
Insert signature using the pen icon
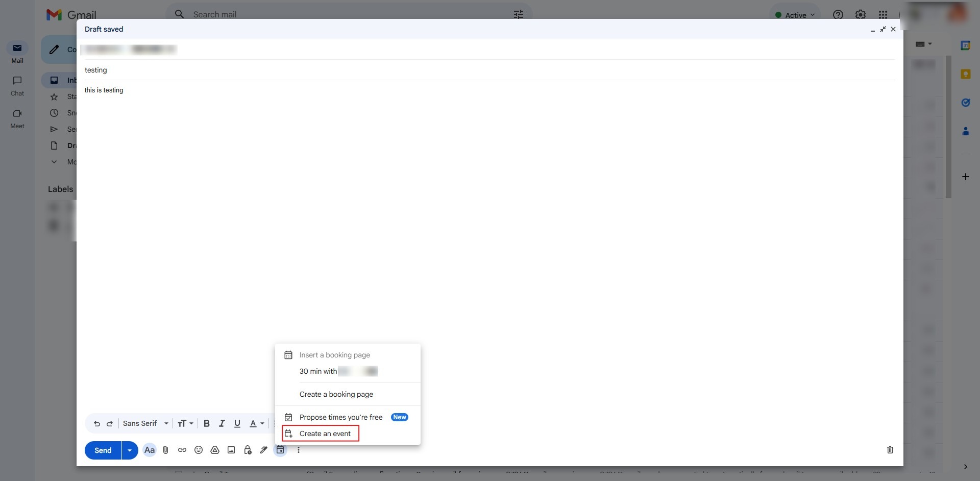(x=264, y=450)
